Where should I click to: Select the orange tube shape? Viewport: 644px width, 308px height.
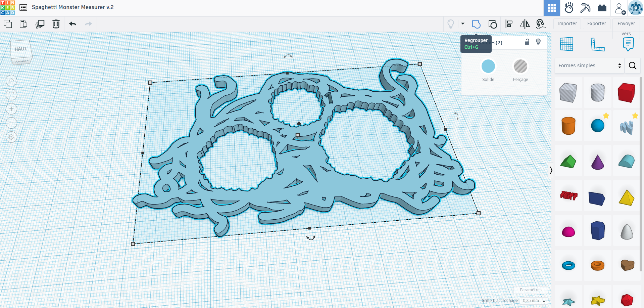pos(597,265)
